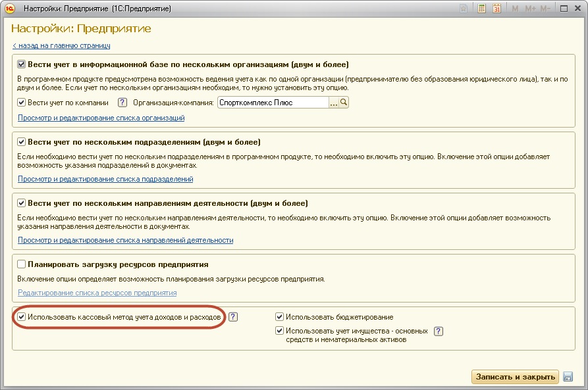Click the 'Спорткомплекс Плюс' organization input field
The width and height of the screenshot is (588, 390).
tap(273, 103)
